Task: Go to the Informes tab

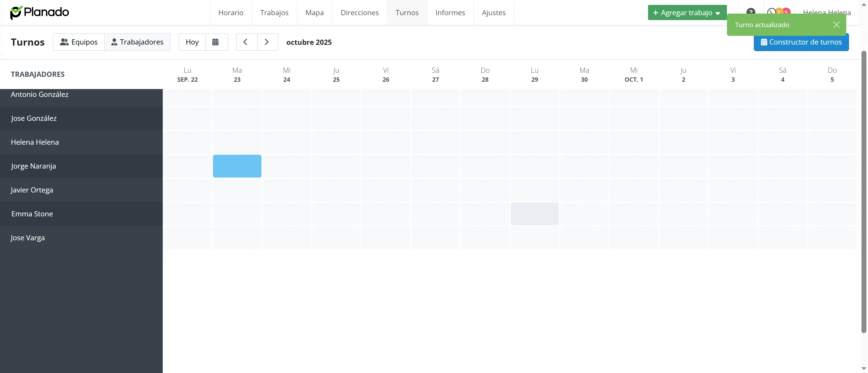Action: (450, 13)
